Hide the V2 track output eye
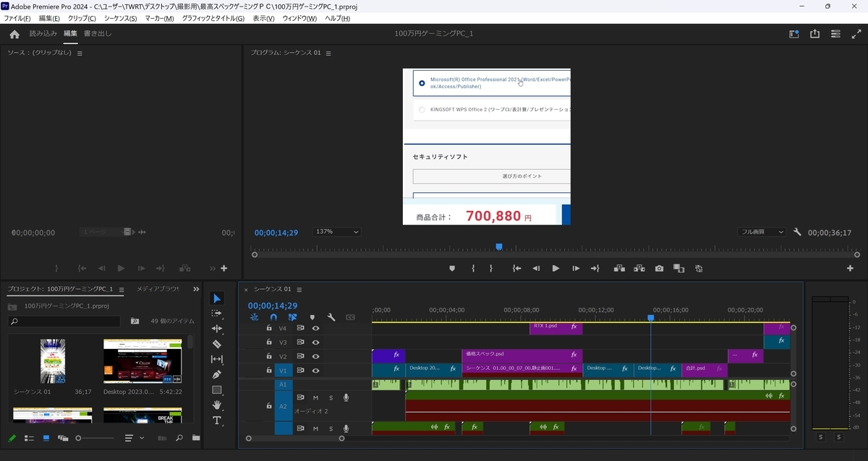The width and height of the screenshot is (868, 461). click(x=315, y=356)
